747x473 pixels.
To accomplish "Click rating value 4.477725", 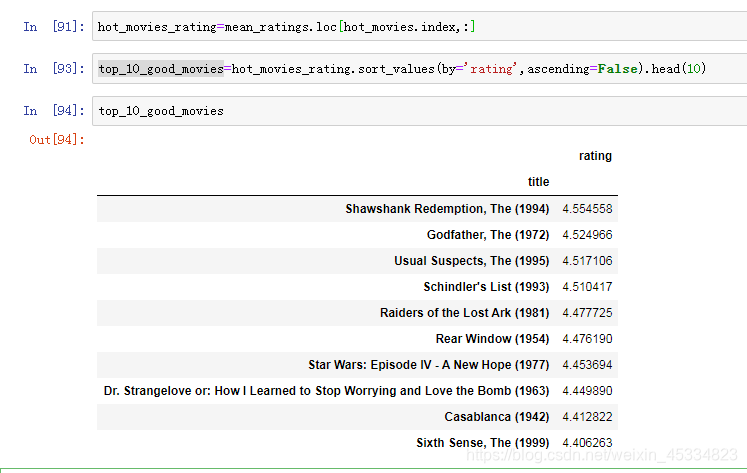I will 587,313.
